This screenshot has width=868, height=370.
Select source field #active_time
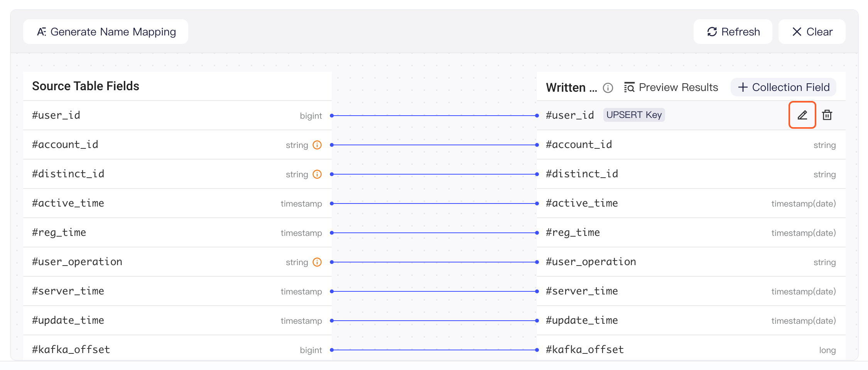(177, 203)
